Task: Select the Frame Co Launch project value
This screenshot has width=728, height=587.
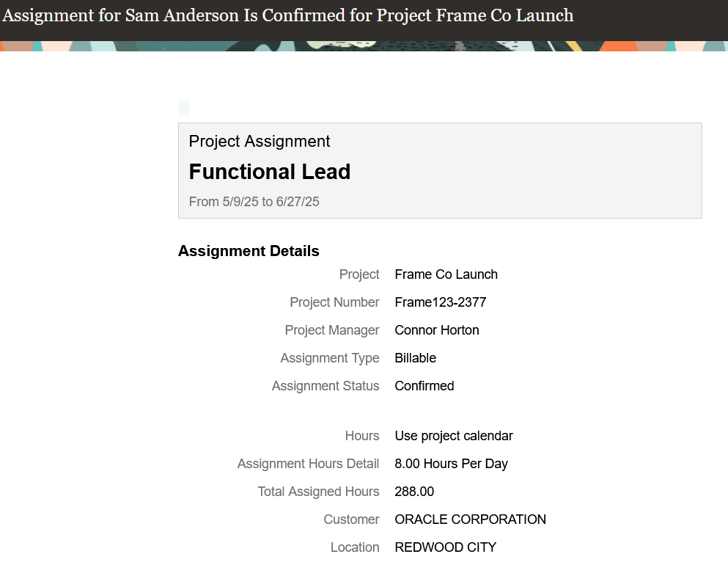Action: point(446,274)
